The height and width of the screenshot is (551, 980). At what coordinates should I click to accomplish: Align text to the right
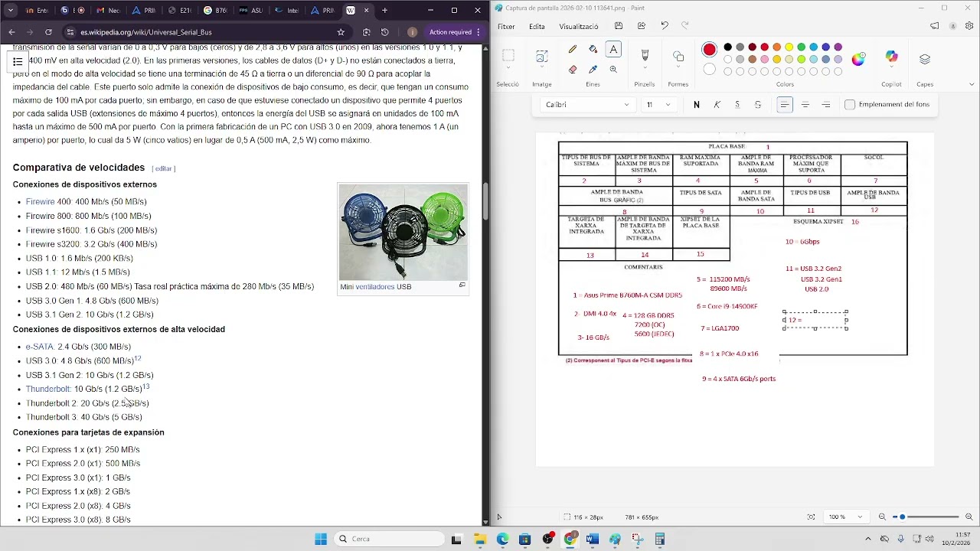(x=826, y=105)
